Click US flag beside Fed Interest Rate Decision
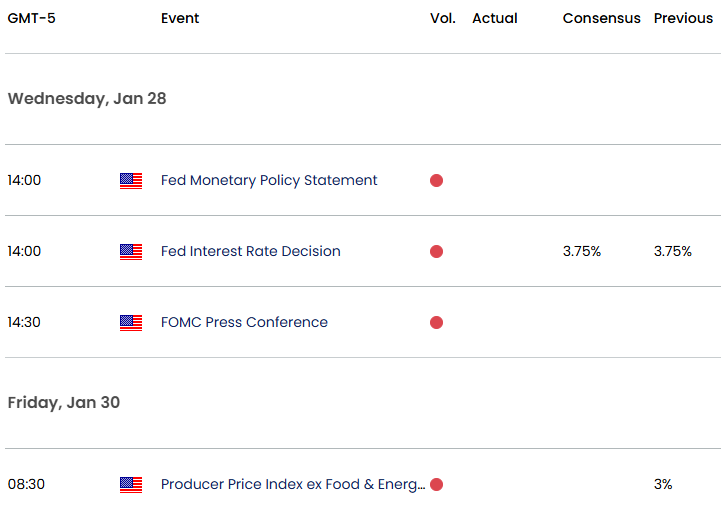Image resolution: width=721 pixels, height=514 pixels. pos(131,252)
